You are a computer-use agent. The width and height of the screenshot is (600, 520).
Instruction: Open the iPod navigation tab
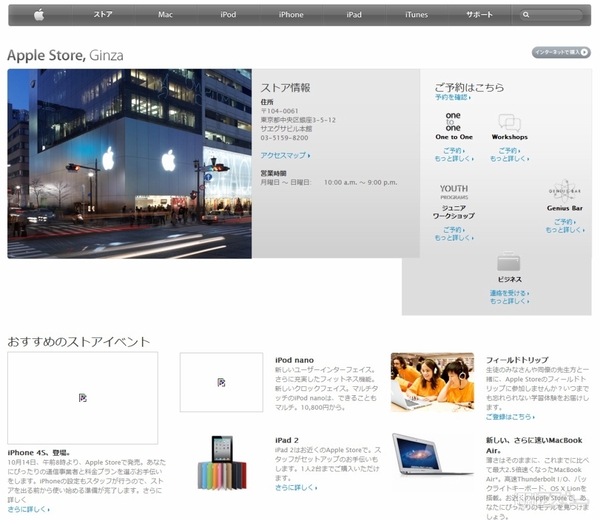coord(228,15)
